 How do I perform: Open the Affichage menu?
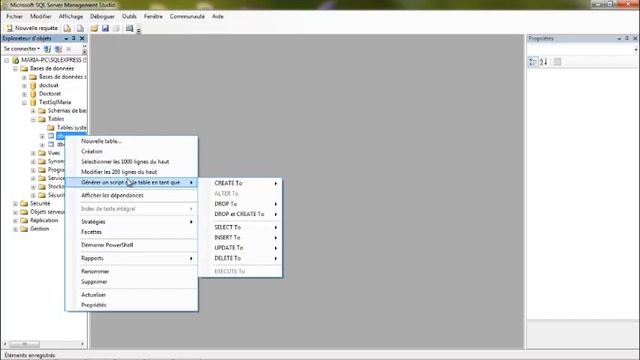coord(71,16)
